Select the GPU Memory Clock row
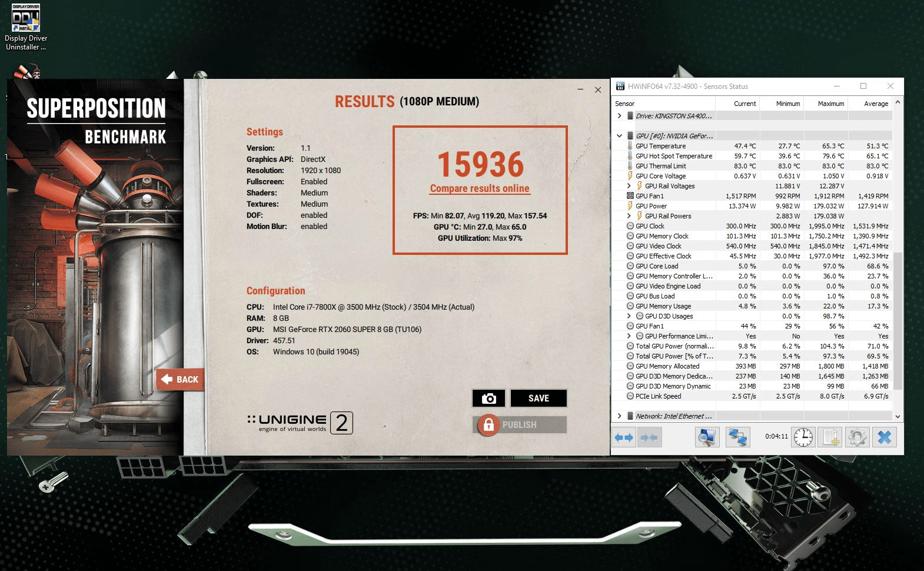The image size is (924, 571). (x=752, y=235)
